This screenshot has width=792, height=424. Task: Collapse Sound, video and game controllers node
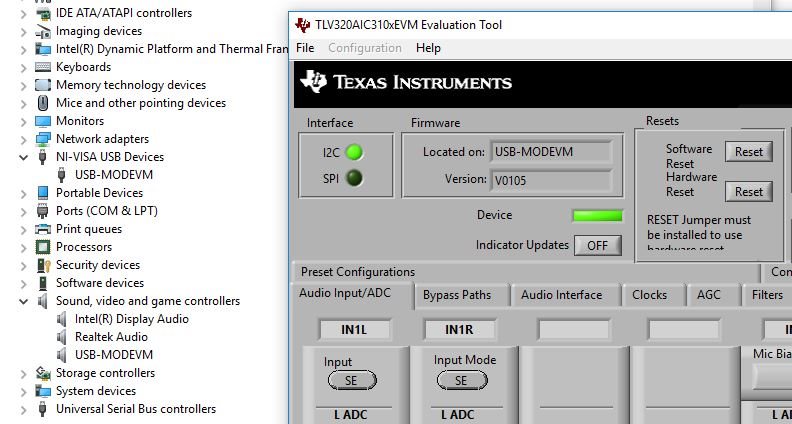pos(23,301)
